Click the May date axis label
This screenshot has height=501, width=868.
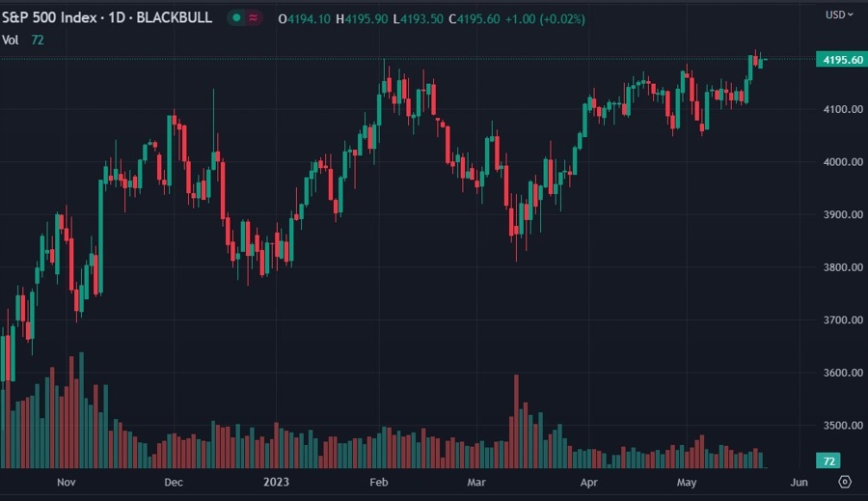click(687, 482)
